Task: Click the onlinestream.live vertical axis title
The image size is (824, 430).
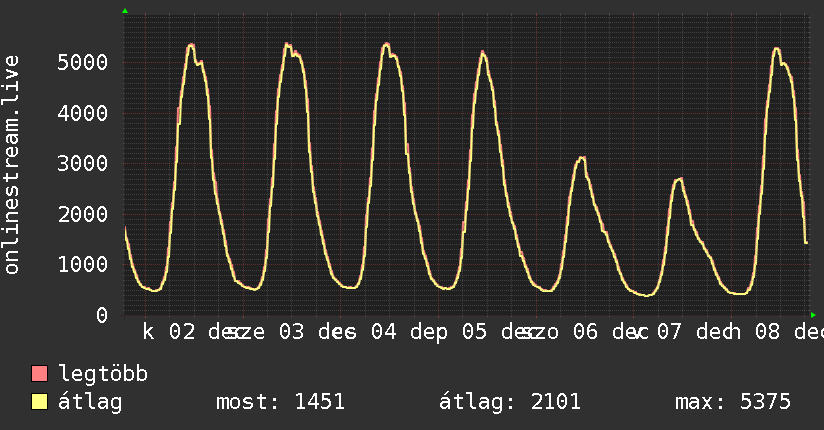Action: [12, 165]
